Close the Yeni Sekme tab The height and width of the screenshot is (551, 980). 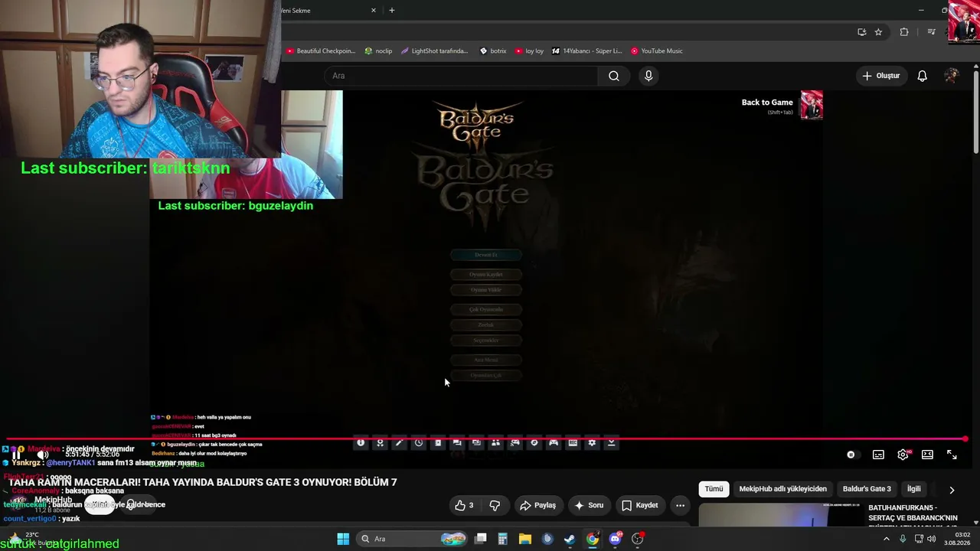[x=374, y=11]
